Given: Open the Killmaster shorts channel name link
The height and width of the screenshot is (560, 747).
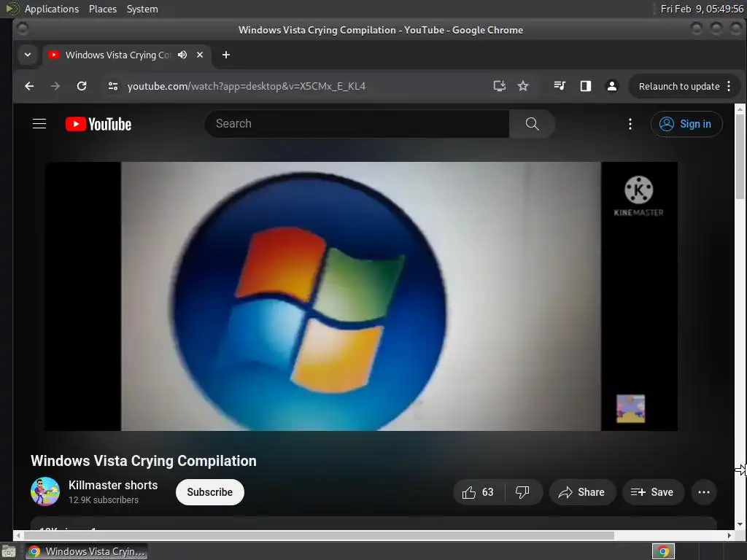Looking at the screenshot, I should [x=113, y=485].
